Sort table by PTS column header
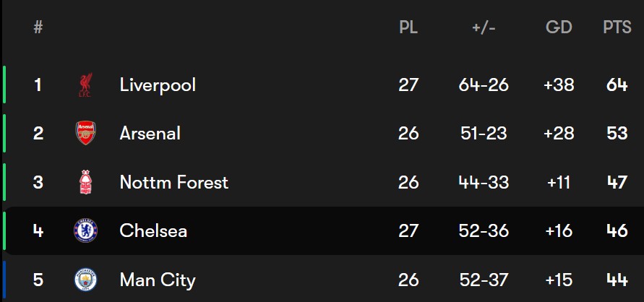 point(617,27)
